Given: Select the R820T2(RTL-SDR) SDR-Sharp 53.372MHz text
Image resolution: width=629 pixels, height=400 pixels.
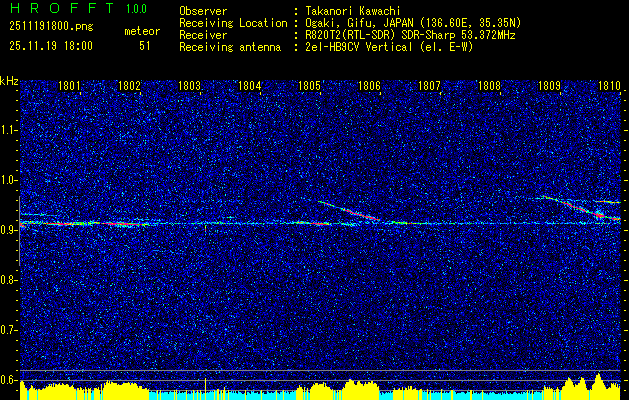Looking at the screenshot, I should click(x=410, y=35).
